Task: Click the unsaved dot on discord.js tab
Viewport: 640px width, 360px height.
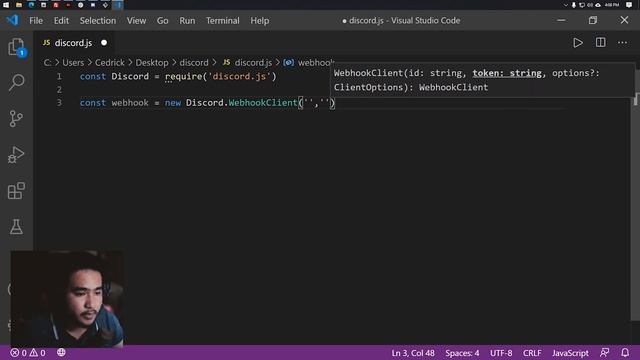Action: click(104, 42)
